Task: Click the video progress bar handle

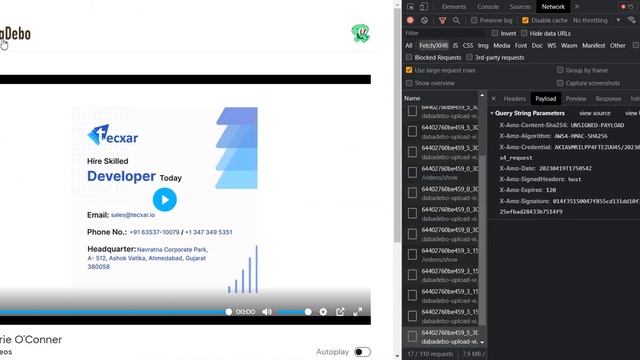Action: (229, 312)
